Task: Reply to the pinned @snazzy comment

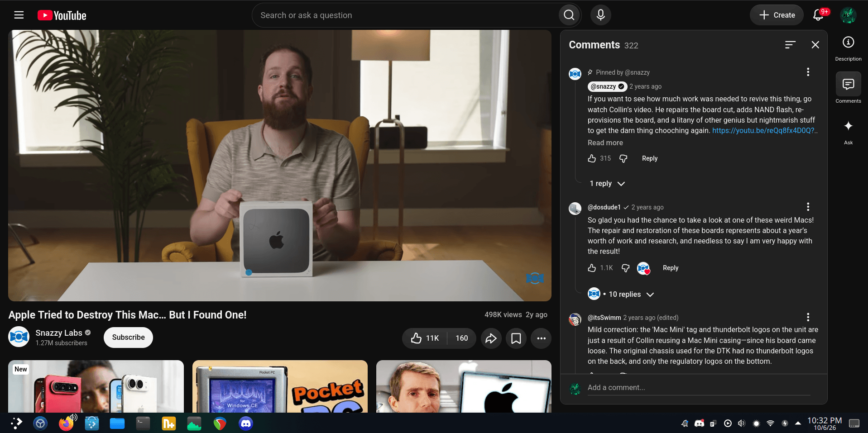Action: coord(649,158)
